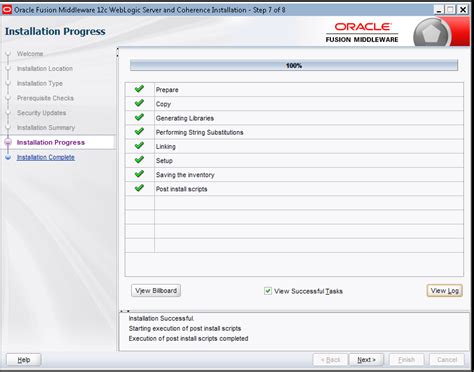Click the Starting execution of post install scripts message
This screenshot has height=372, width=474.
[x=185, y=328]
